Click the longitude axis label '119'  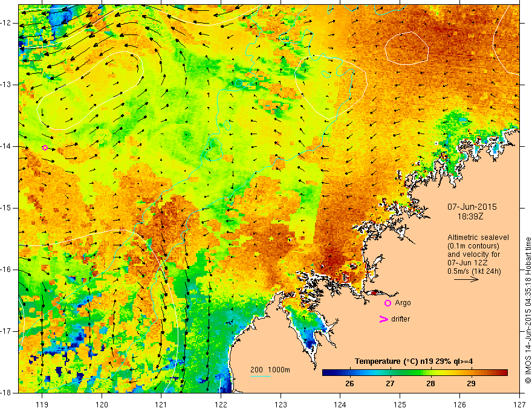42,404
